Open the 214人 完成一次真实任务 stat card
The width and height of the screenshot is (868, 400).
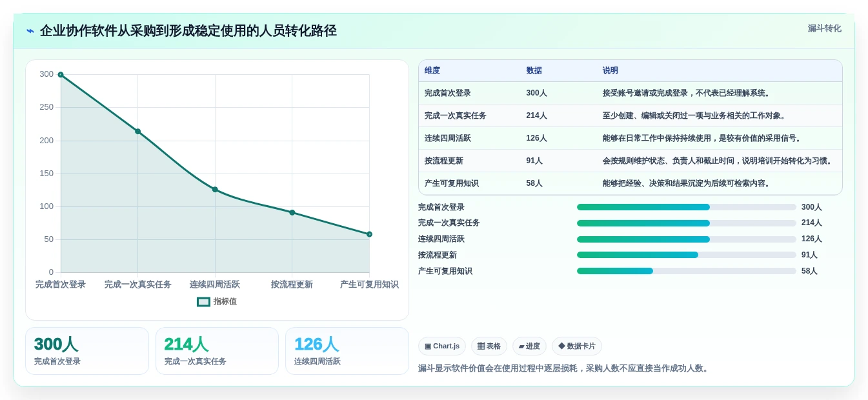point(217,351)
